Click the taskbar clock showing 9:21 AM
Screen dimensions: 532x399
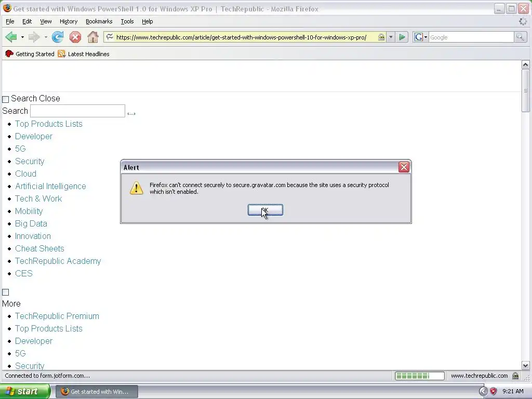coord(513,391)
